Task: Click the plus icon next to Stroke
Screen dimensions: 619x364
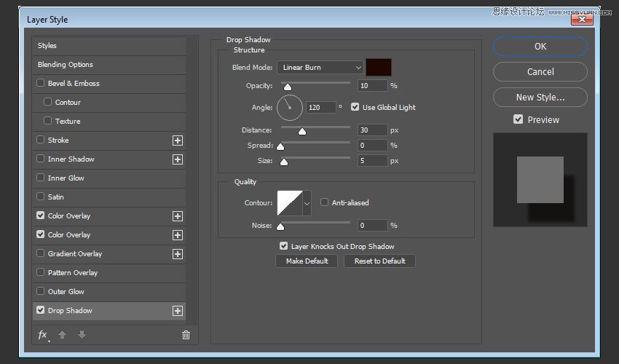Action: tap(177, 141)
